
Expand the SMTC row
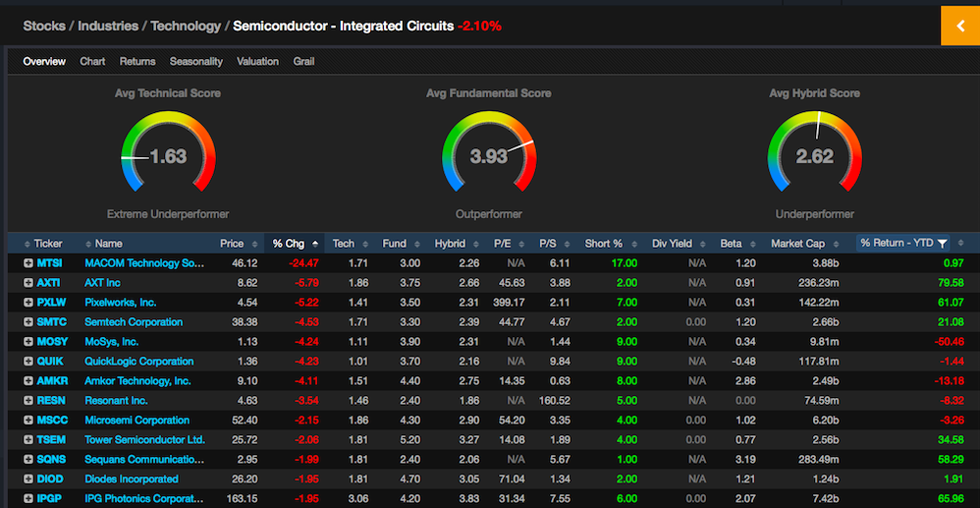point(28,322)
